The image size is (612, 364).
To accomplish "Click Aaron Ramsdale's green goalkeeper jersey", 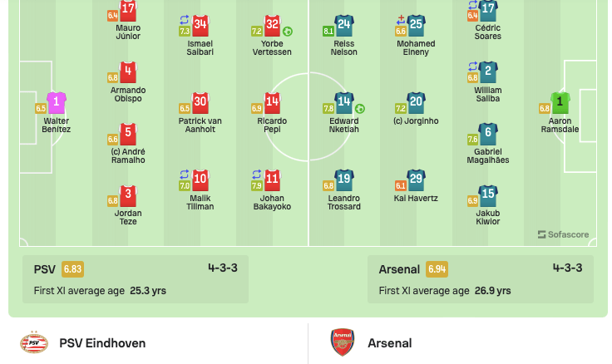I will (560, 102).
